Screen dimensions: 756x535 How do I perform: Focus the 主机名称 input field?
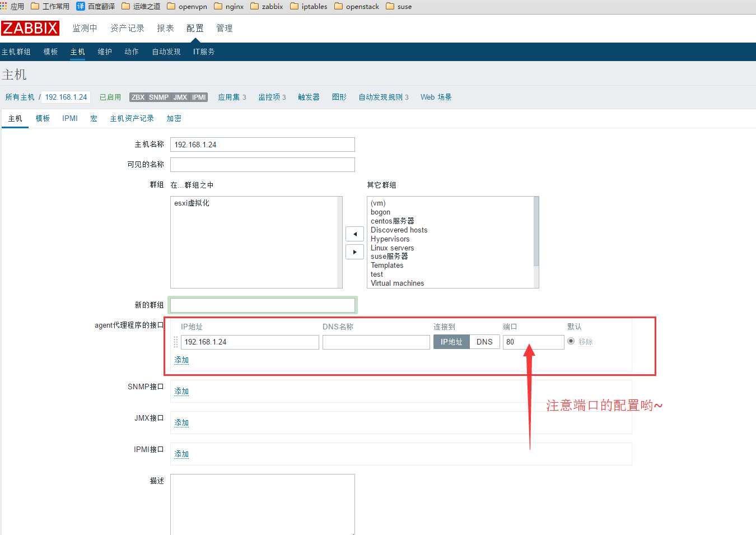pyautogui.click(x=263, y=145)
